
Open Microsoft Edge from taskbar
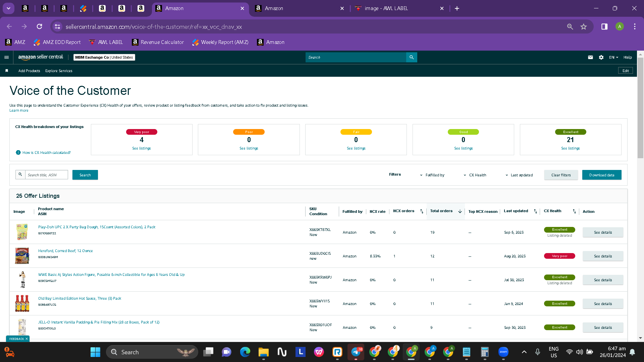245,352
